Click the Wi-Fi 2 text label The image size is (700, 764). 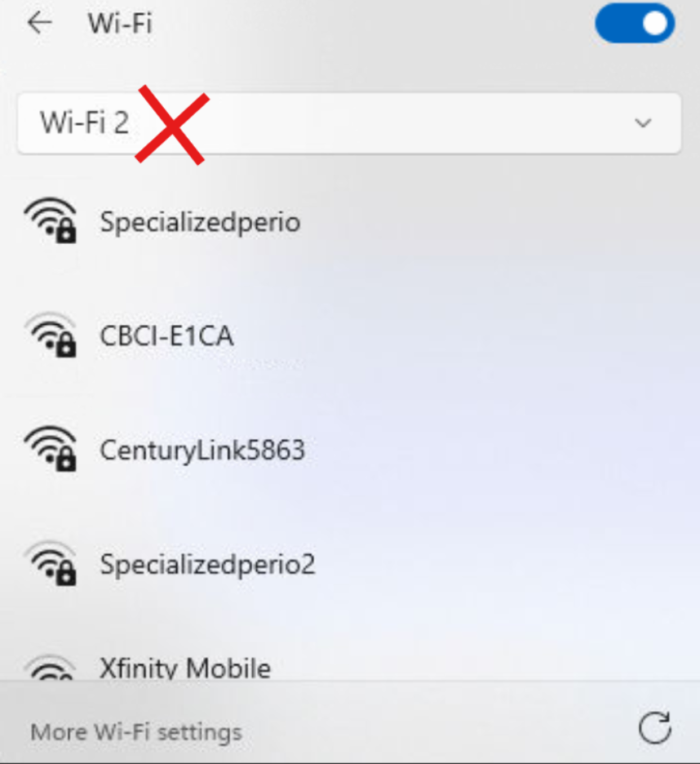85,122
